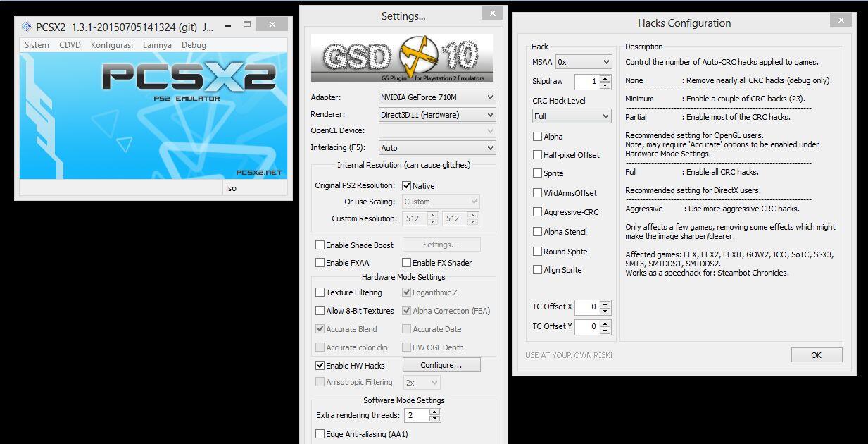
Task: Increase extra rendering threads with up arrow
Action: coord(435,412)
